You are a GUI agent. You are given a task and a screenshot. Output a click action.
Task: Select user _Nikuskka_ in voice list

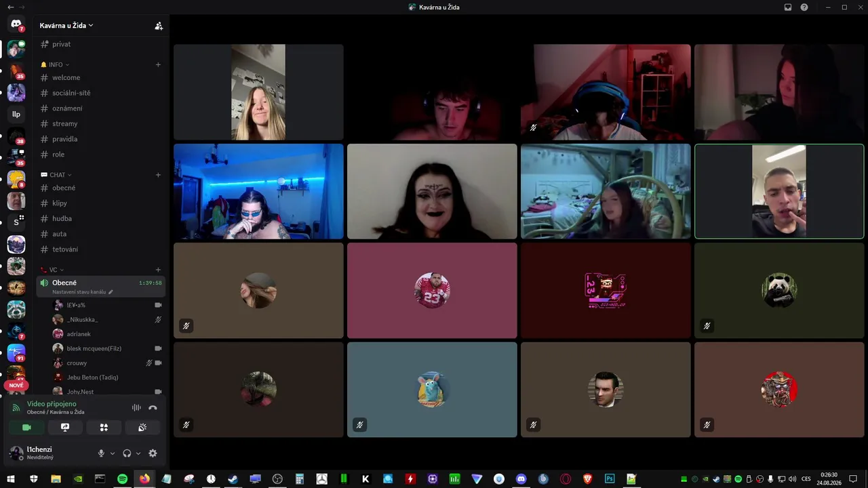(x=107, y=319)
